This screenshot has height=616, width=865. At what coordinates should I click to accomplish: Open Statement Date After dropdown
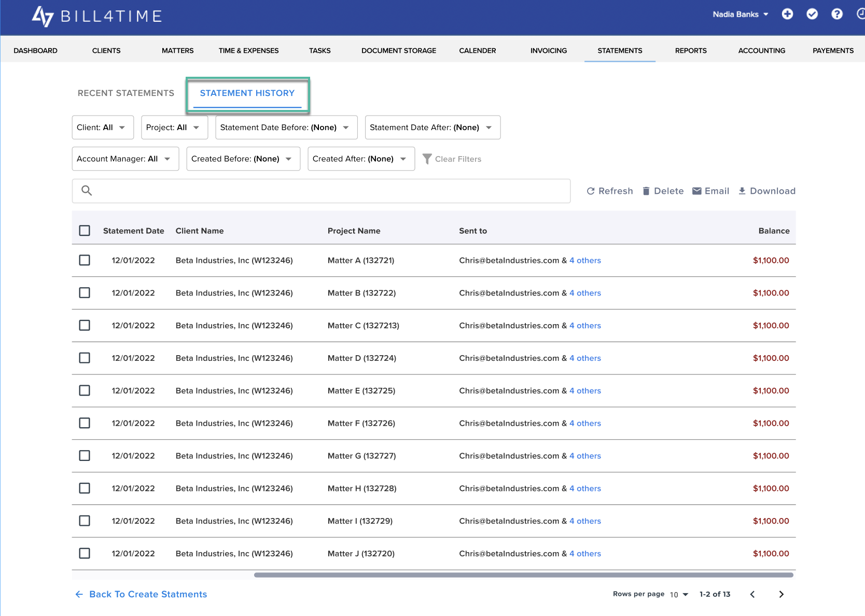432,128
